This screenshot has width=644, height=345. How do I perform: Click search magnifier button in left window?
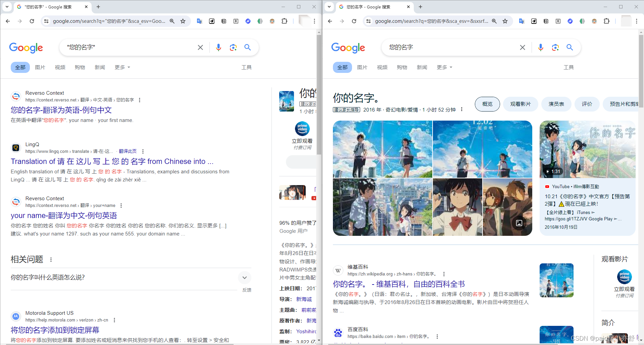click(x=248, y=47)
